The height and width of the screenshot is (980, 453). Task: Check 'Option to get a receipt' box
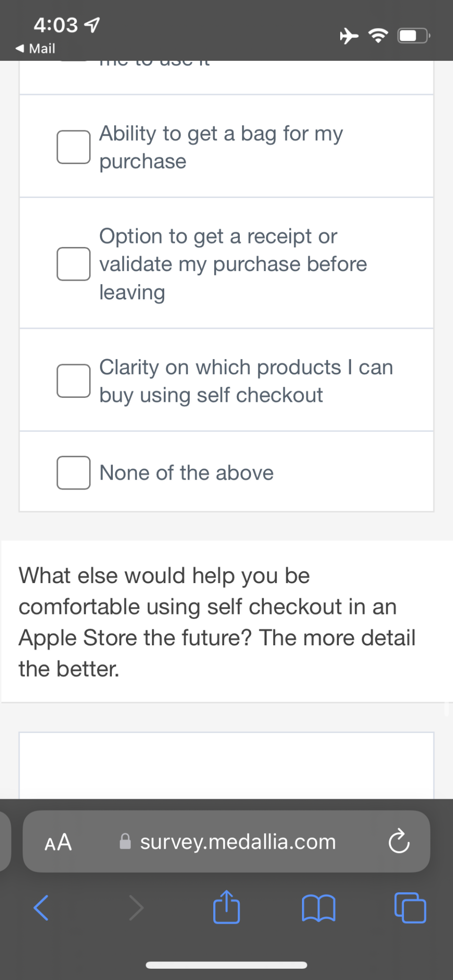(74, 264)
